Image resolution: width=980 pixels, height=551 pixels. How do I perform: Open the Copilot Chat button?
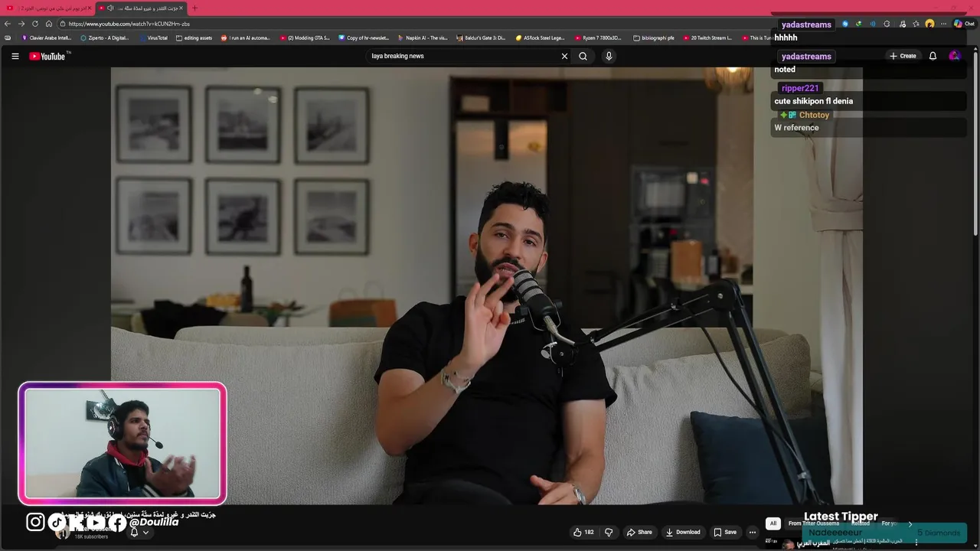click(x=964, y=24)
